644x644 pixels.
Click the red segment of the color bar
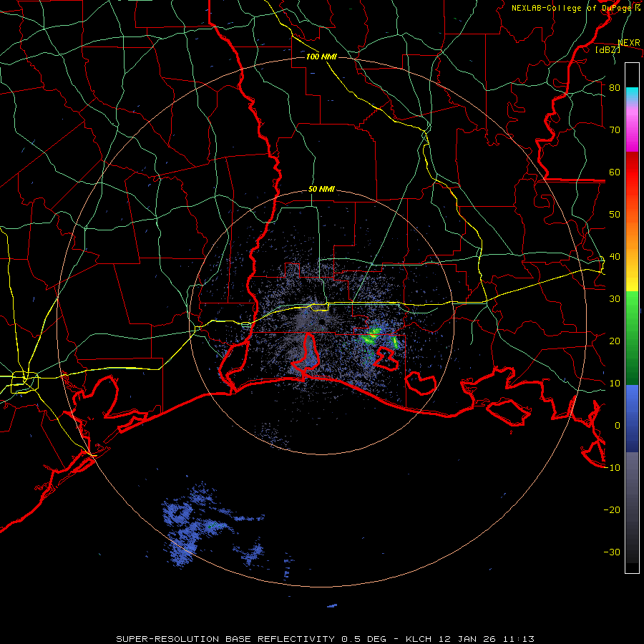click(x=632, y=172)
